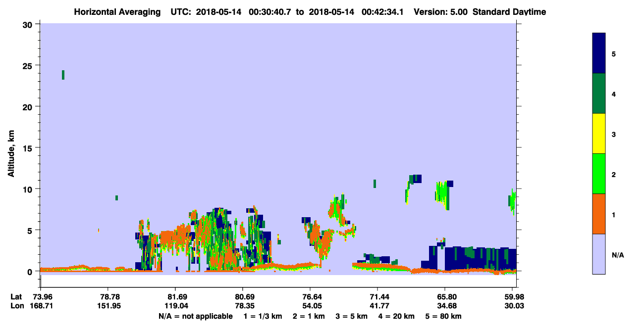
Task: Click the '5 = 80 km' legend text
Action: pyautogui.click(x=443, y=316)
